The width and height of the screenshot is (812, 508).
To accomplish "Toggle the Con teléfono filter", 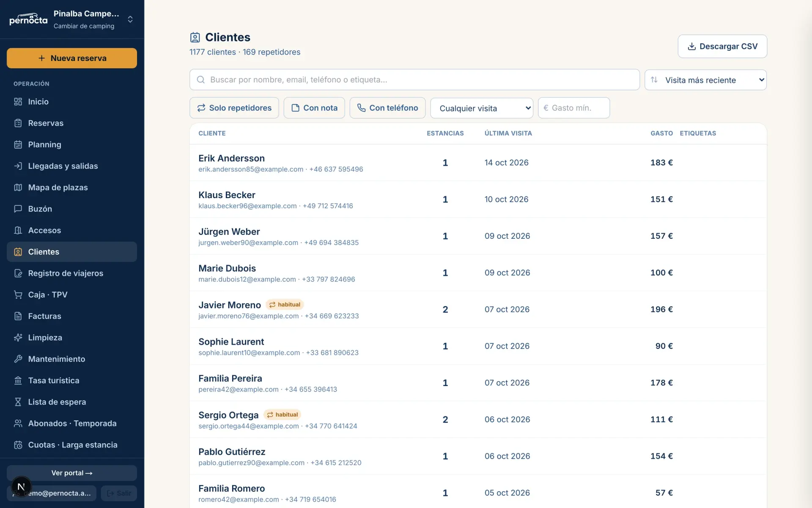I will [387, 108].
